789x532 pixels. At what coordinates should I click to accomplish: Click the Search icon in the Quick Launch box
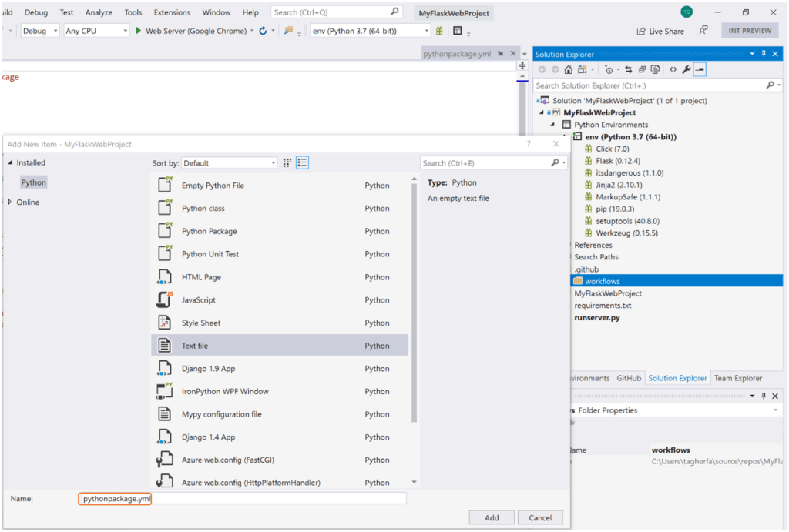click(394, 12)
